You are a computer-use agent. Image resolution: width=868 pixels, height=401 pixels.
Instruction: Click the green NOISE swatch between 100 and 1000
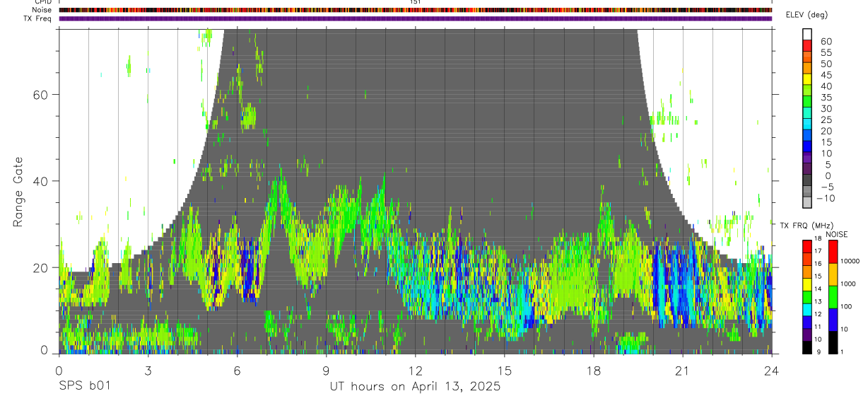(833, 296)
